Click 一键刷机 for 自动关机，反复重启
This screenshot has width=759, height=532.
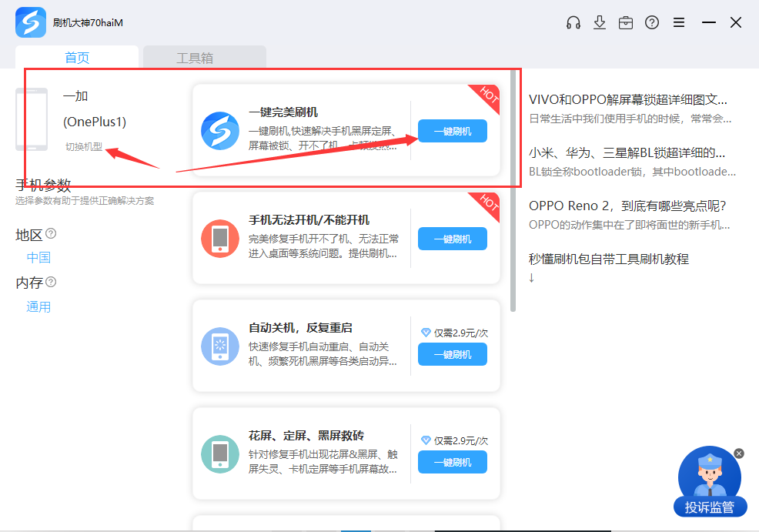(x=452, y=354)
